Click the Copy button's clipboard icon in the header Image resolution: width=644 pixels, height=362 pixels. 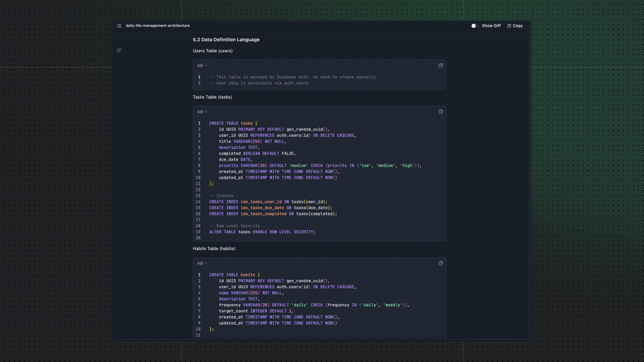pyautogui.click(x=508, y=26)
